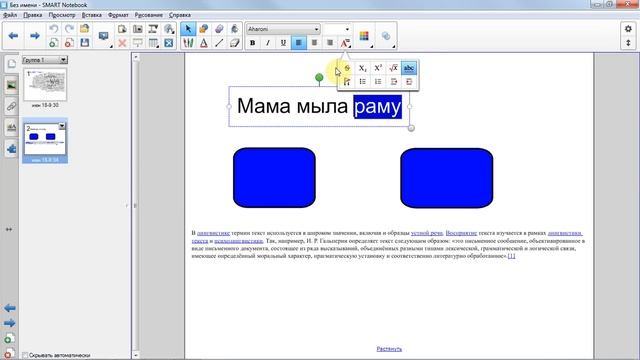Open the settings gear icon

628,29
